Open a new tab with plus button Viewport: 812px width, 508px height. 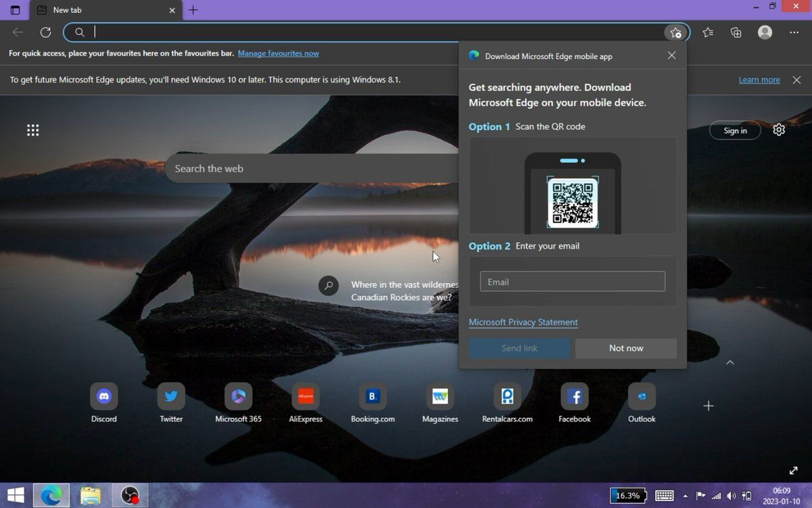(193, 10)
